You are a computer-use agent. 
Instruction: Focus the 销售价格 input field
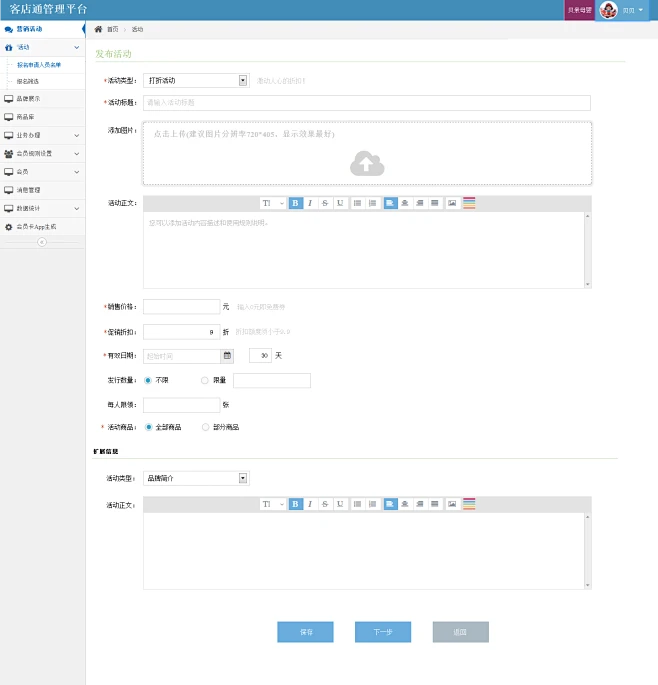tap(182, 307)
